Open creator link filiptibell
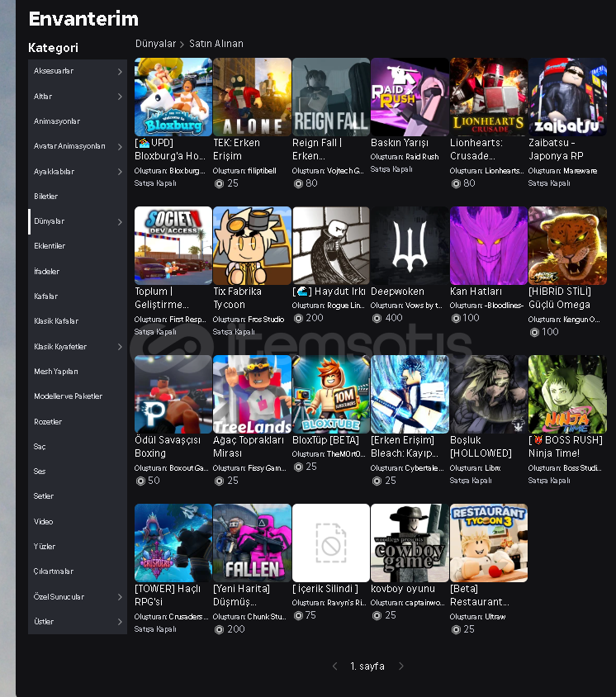Screen dimensions: 616x697 pos(262,171)
